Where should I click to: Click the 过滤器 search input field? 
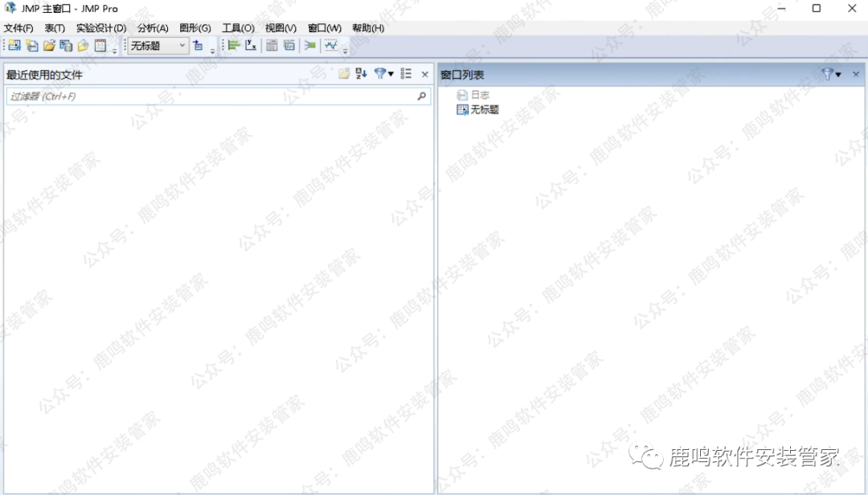(x=209, y=96)
